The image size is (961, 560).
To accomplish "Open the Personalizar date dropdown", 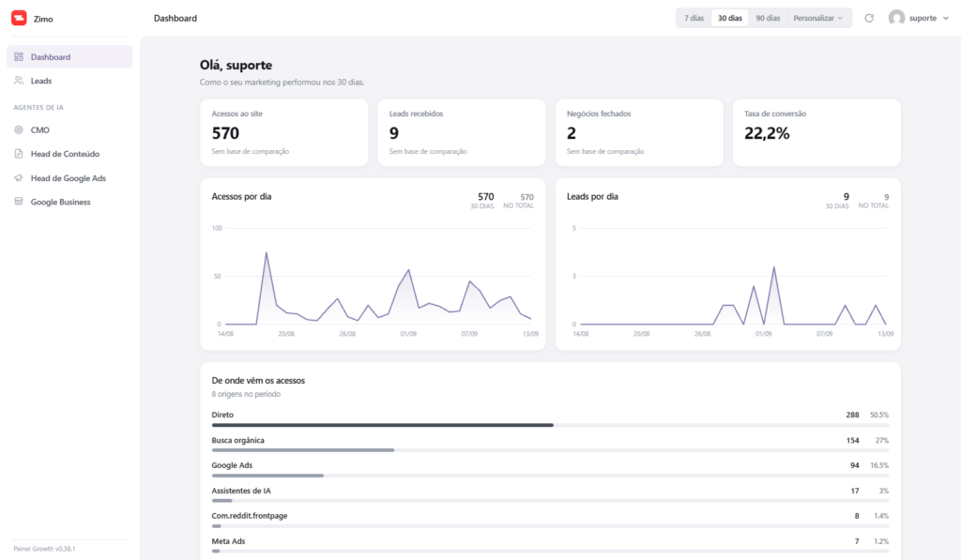I will (817, 19).
